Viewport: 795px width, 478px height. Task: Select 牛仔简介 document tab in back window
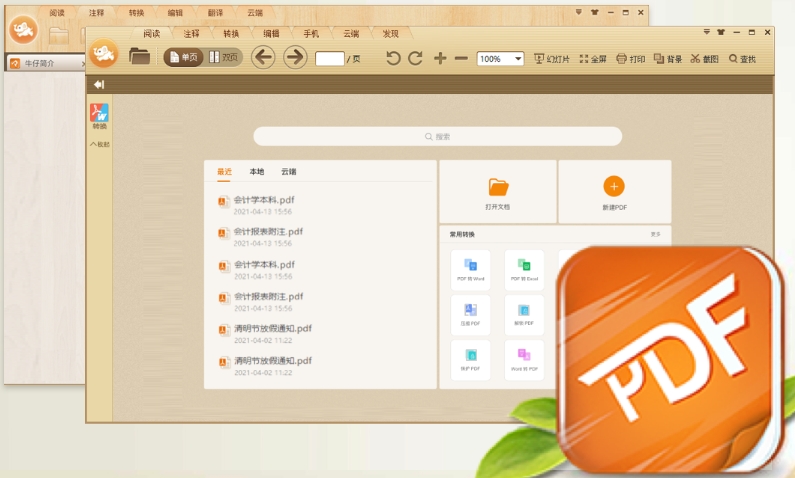click(45, 63)
